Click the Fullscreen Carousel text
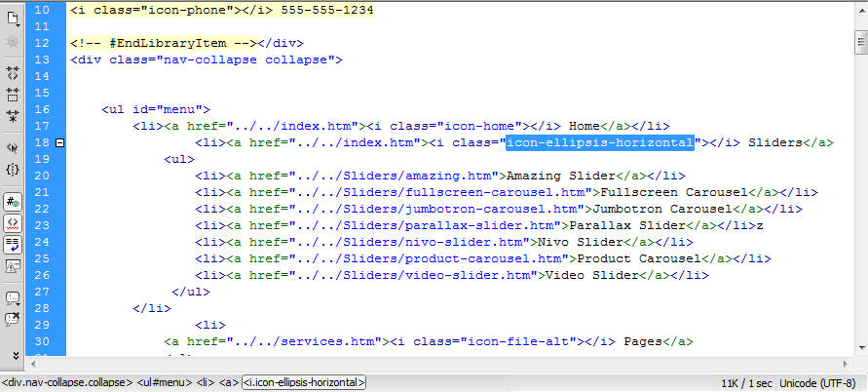This screenshot has width=868, height=392. [674, 192]
